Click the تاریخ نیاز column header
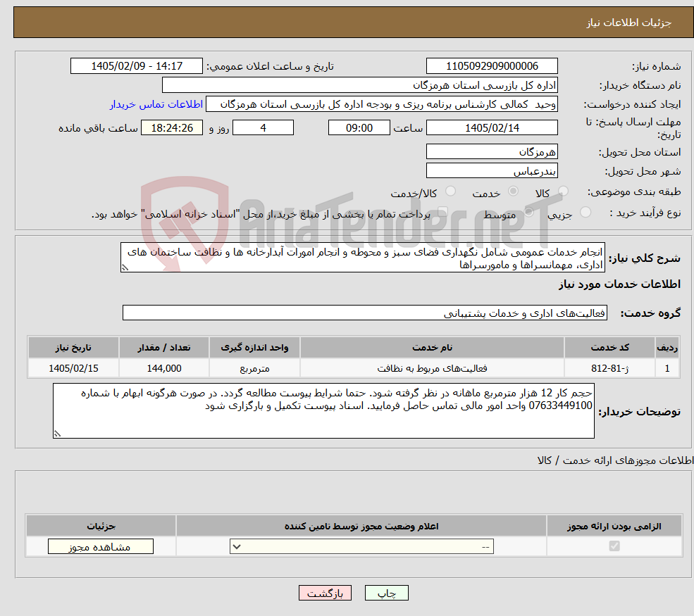694x616 pixels. (x=73, y=348)
